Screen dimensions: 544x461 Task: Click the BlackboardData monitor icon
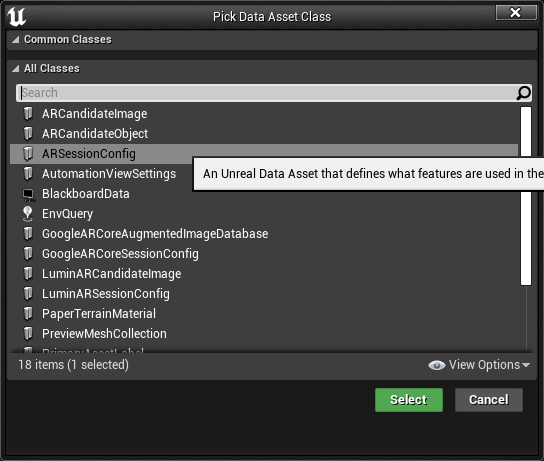[28, 194]
